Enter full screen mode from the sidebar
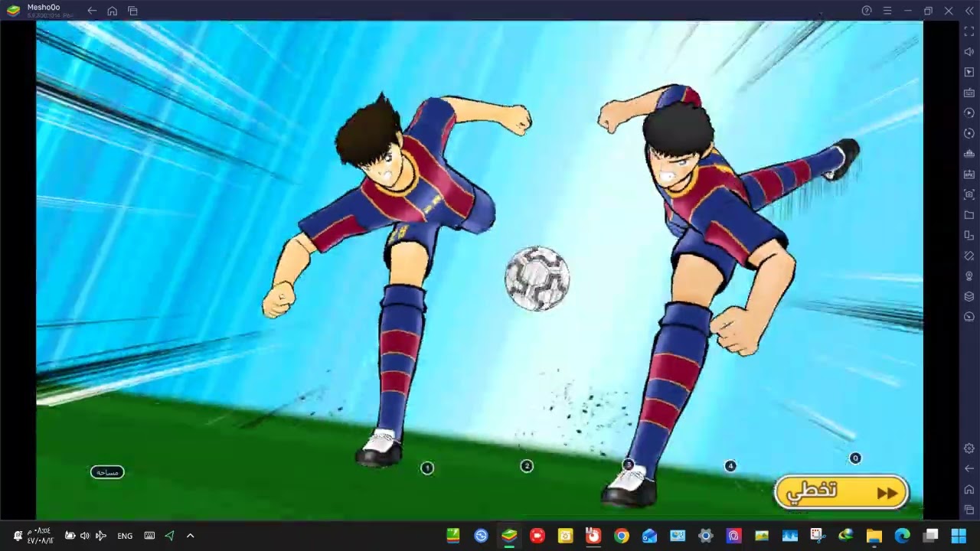 [x=969, y=31]
